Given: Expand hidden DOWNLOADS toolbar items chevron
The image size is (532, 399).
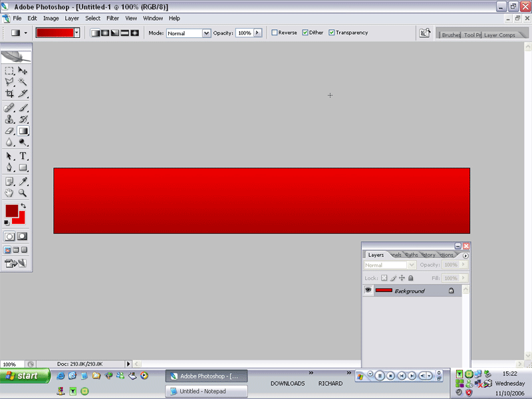Looking at the screenshot, I should [311, 373].
